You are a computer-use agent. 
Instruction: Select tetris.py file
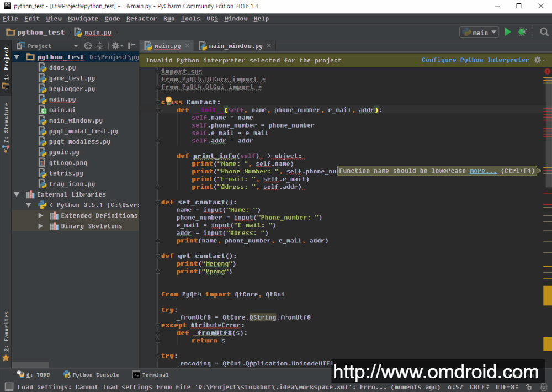(x=66, y=173)
